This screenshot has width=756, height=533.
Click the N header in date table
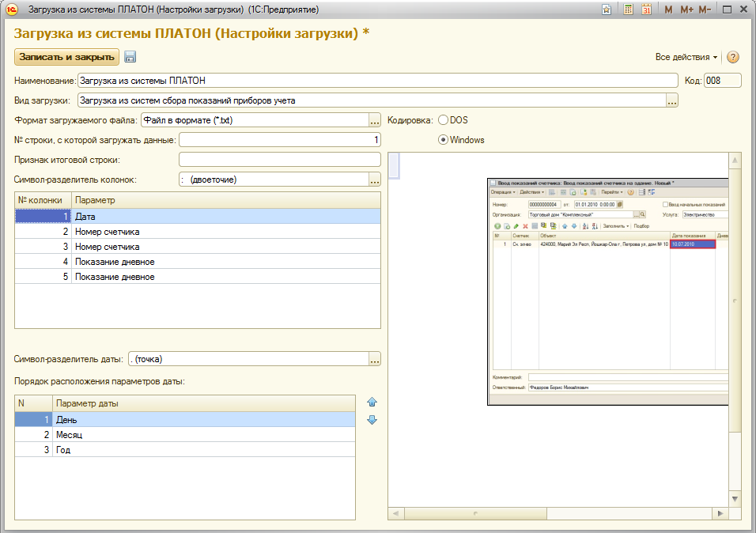click(34, 403)
